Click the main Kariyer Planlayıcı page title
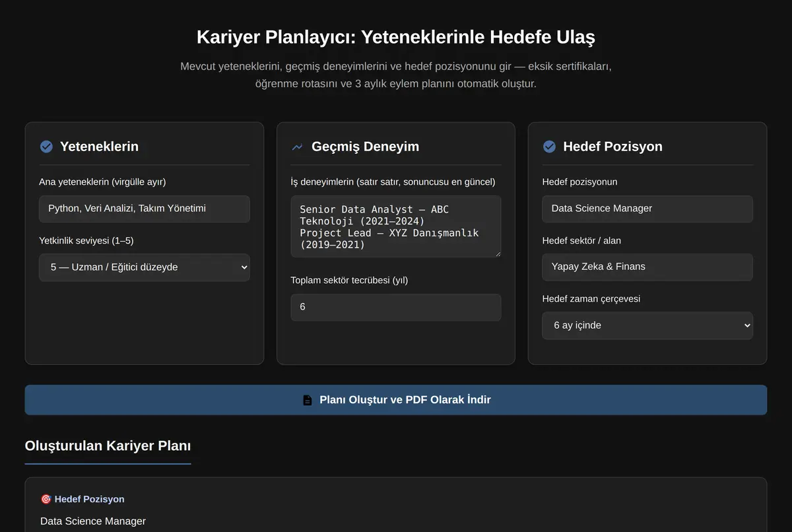 tap(396, 37)
